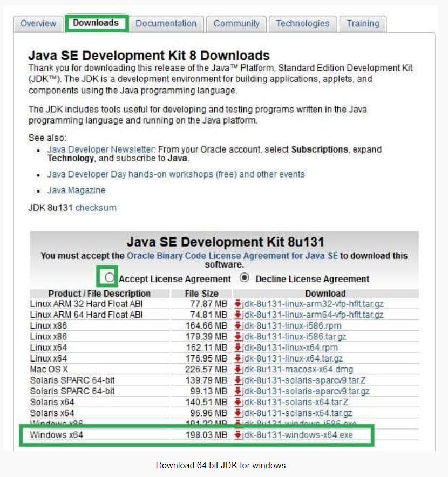
Task: Open the Overview tab
Action: [x=38, y=23]
